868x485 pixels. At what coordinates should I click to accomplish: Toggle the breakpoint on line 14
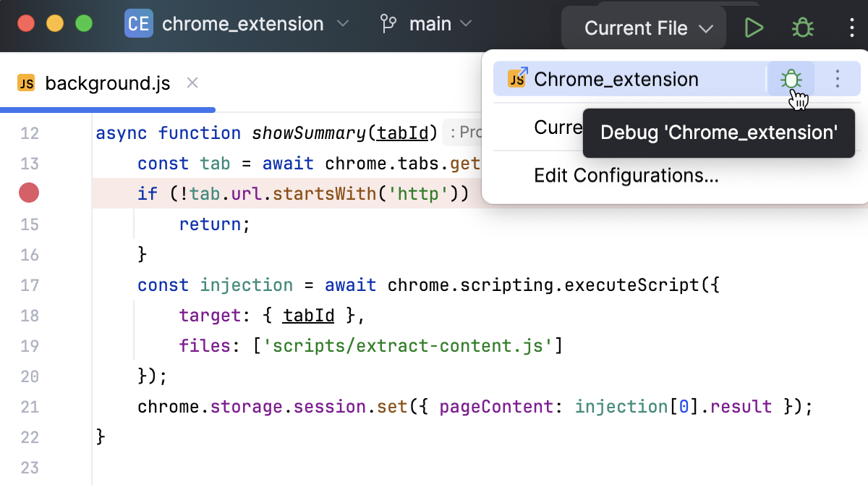[x=29, y=193]
